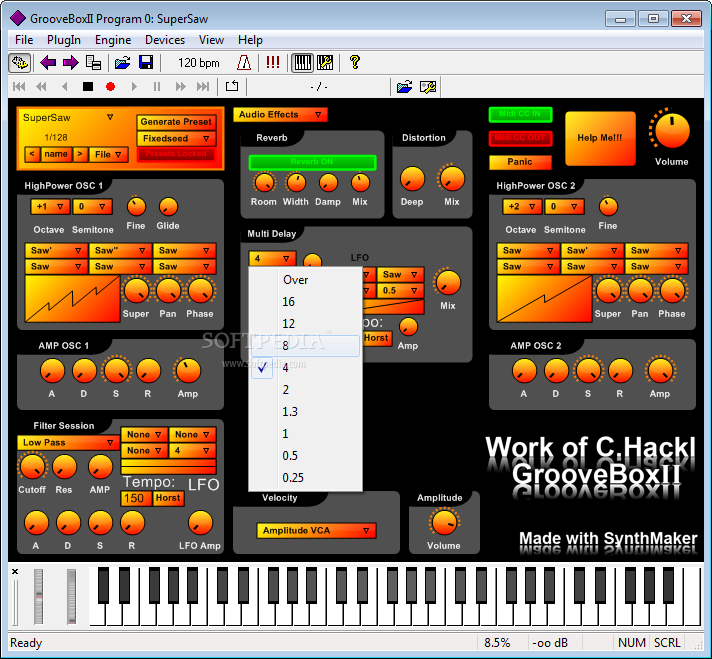Viewport: 712px width, 659px height.
Task: Toggle the loop icon in transport bar
Action: [x=232, y=86]
